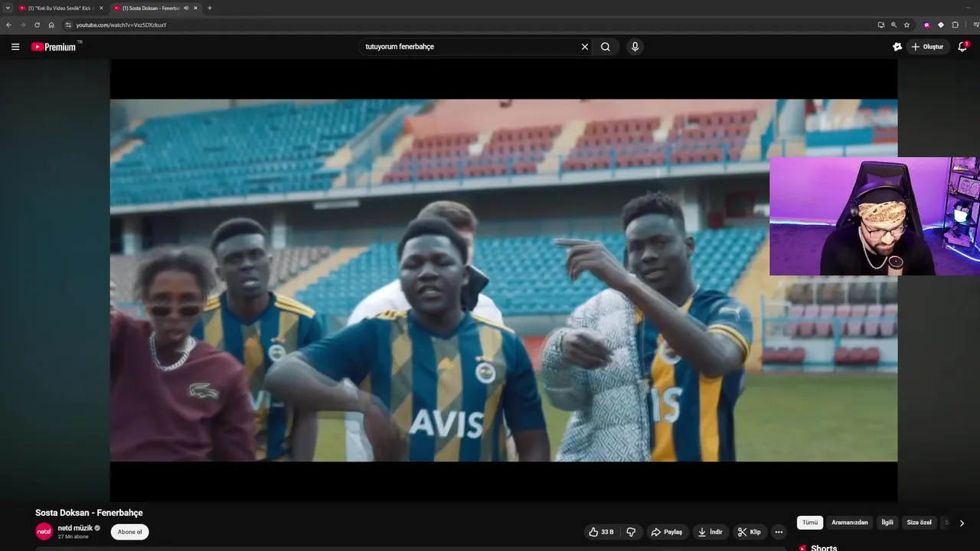Select the Aramanızdan filter chip
The image size is (980, 551).
pyautogui.click(x=850, y=523)
